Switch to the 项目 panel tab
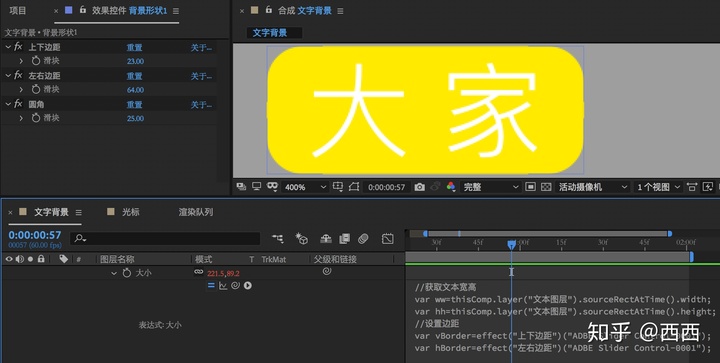 coord(18,10)
